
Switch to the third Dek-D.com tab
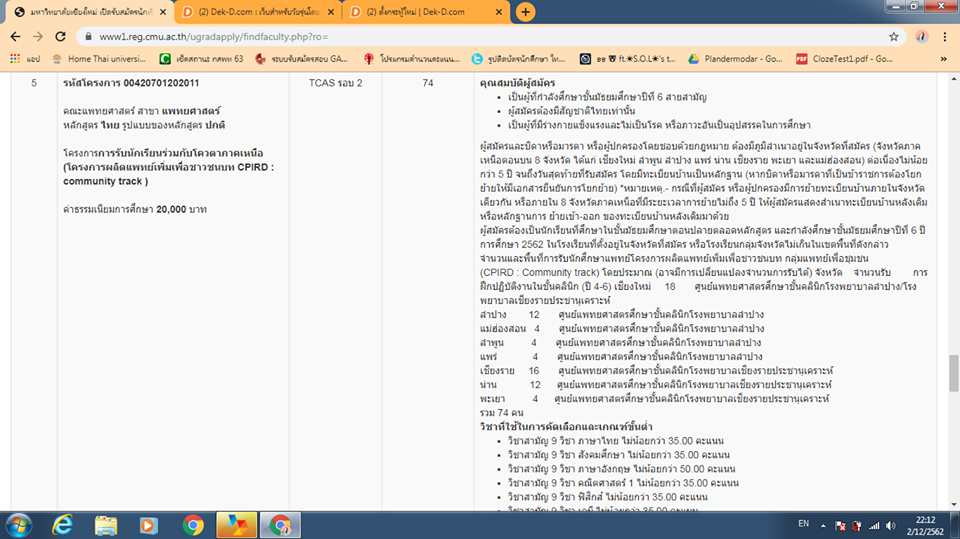pyautogui.click(x=425, y=12)
